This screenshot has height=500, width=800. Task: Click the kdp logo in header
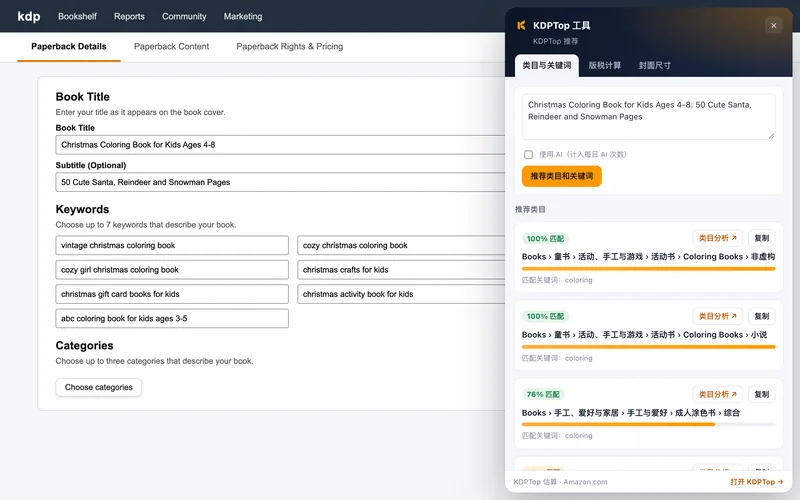[29, 16]
